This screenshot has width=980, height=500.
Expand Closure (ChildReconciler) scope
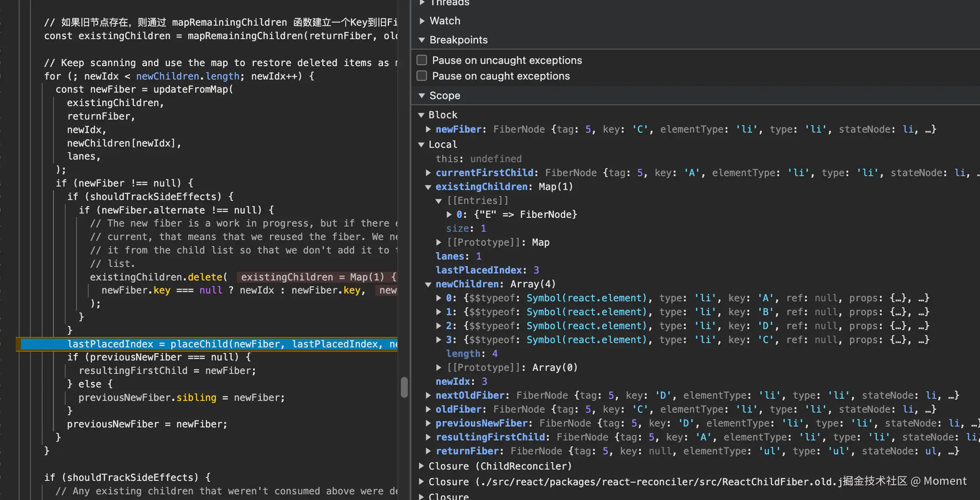pyautogui.click(x=421, y=466)
